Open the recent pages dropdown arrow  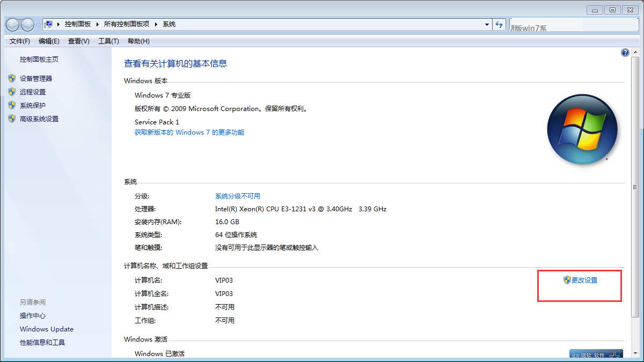(38, 25)
